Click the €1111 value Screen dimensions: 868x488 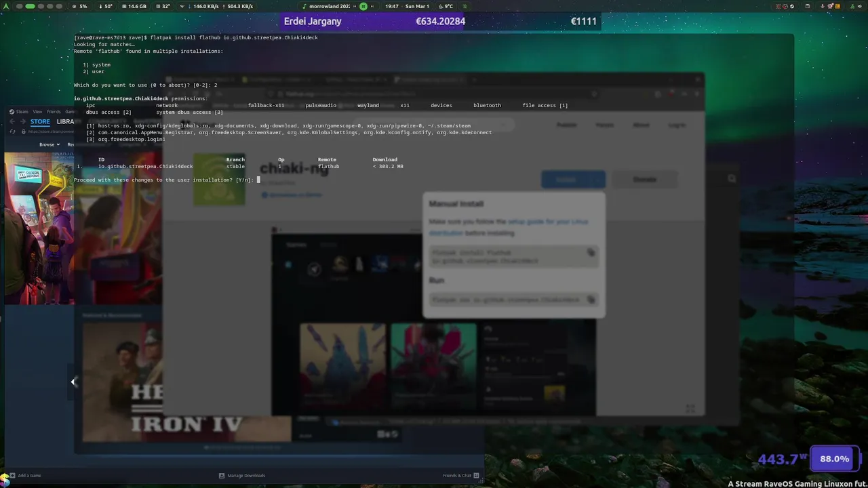tap(583, 21)
